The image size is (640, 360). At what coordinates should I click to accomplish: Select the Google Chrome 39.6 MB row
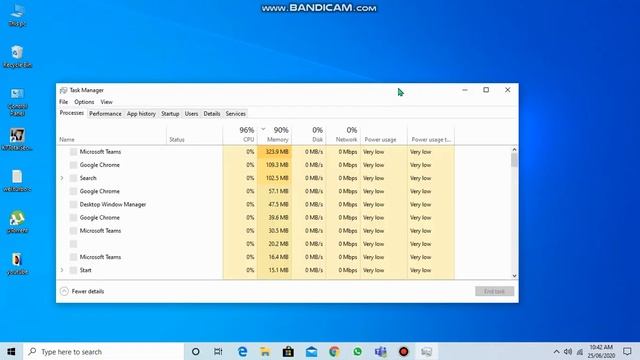(x=256, y=218)
